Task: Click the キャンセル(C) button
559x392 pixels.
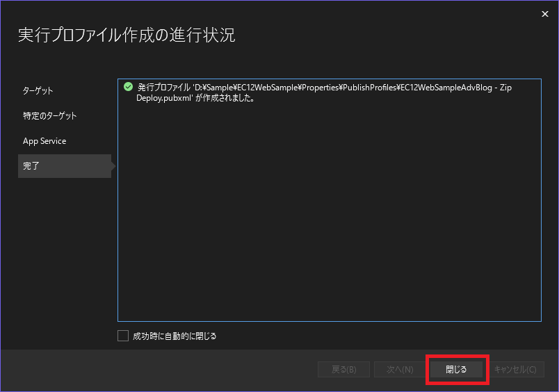Action: click(x=515, y=370)
